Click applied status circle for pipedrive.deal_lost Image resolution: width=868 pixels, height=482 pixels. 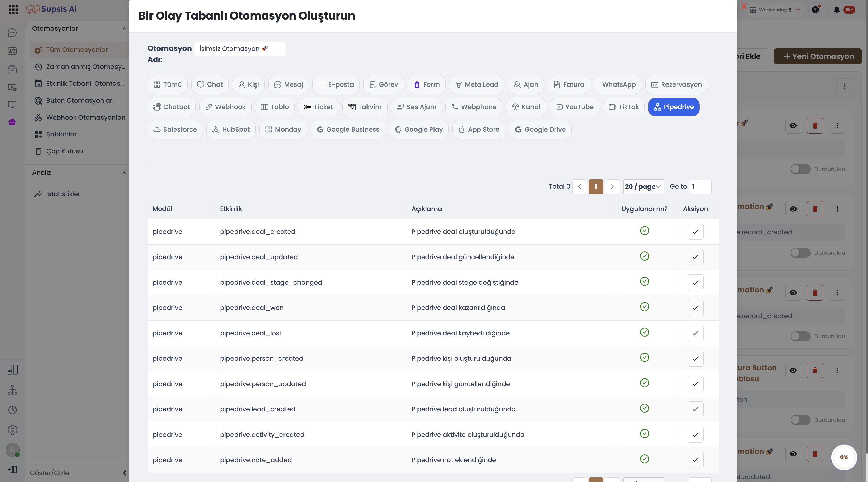coord(645,332)
